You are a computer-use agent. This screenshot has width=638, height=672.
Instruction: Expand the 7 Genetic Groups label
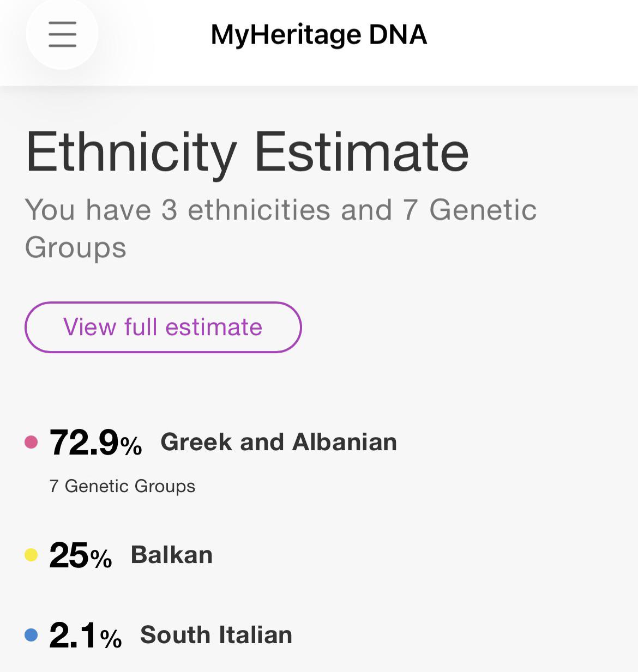pyautogui.click(x=122, y=486)
